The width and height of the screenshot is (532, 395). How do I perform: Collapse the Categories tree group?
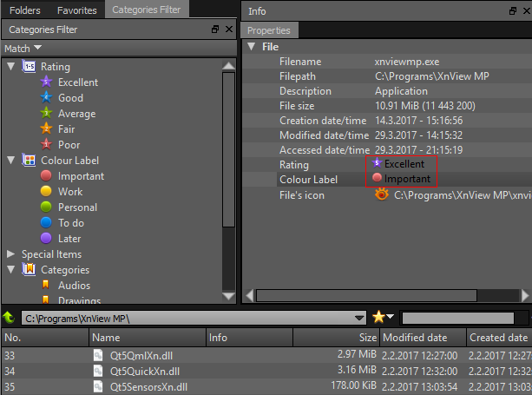[11, 269]
